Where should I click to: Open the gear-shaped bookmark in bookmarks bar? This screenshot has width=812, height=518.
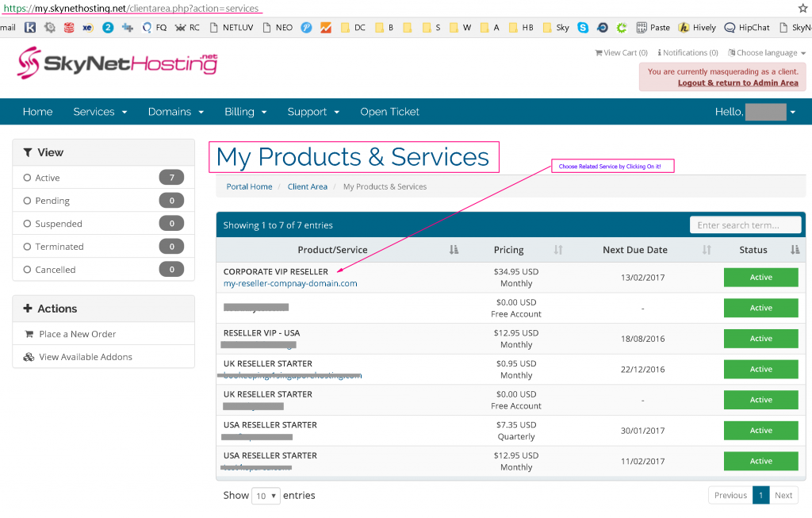pos(50,28)
